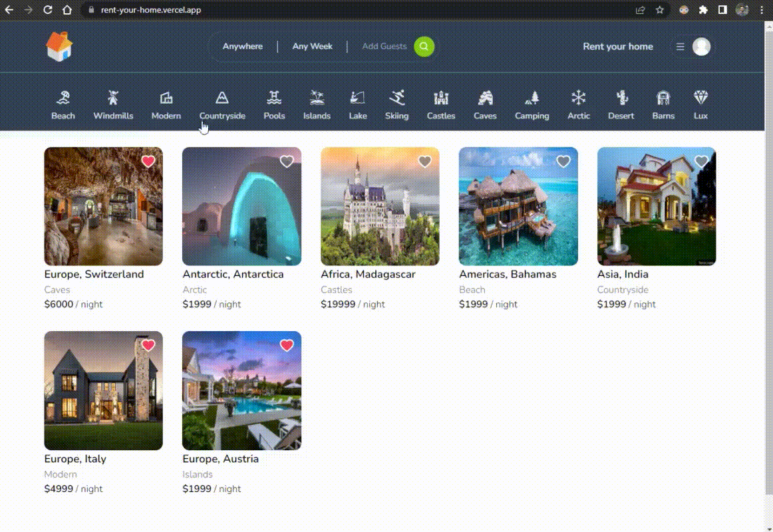
Task: Favorite the Africa, Madagascar listing heart
Action: [x=424, y=161]
